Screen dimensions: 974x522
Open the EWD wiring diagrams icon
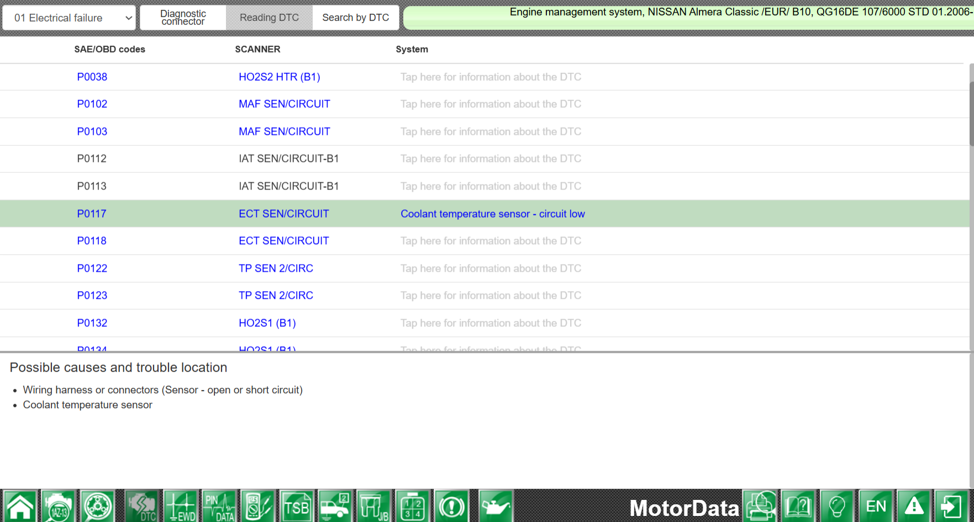181,506
